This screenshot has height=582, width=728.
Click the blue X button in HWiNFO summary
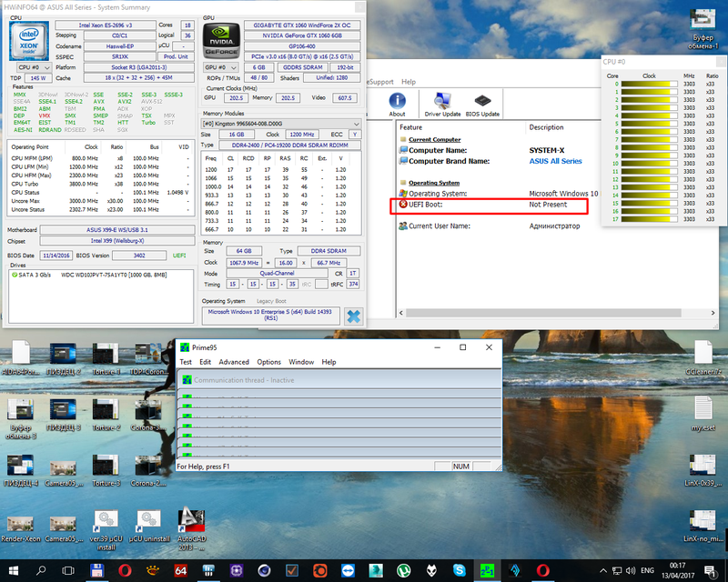click(x=353, y=316)
